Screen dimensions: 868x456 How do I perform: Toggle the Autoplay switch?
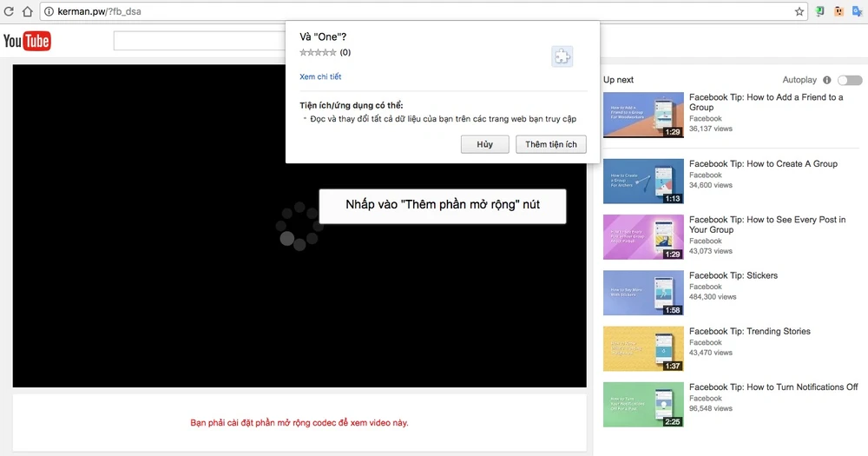tap(849, 80)
